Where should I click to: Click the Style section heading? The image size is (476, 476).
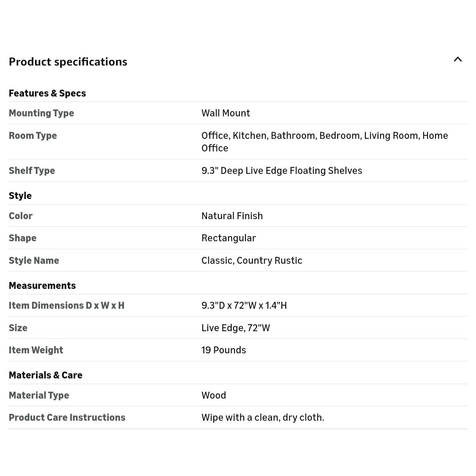tap(20, 196)
